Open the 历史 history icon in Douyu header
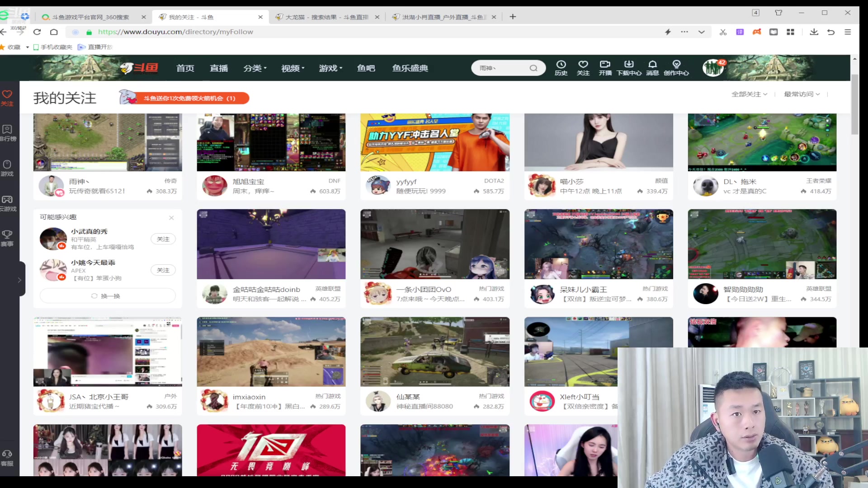Image resolution: width=868 pixels, height=488 pixels. click(x=561, y=68)
